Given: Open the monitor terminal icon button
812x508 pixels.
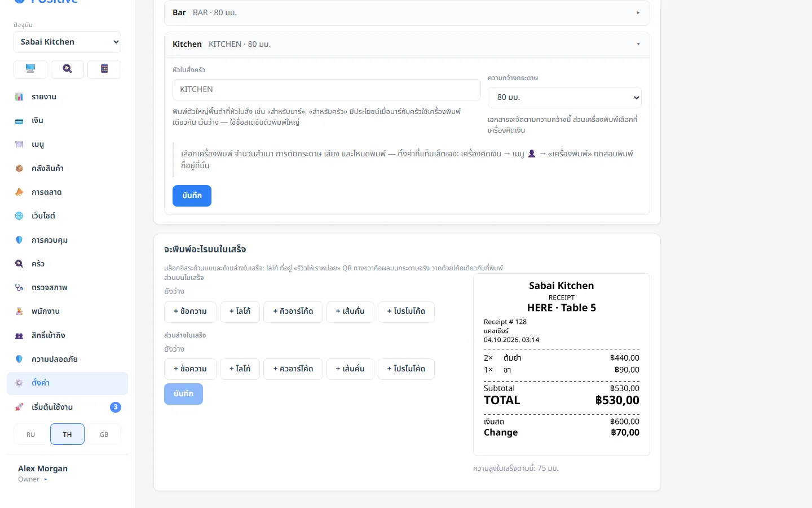Looking at the screenshot, I should pos(30,69).
